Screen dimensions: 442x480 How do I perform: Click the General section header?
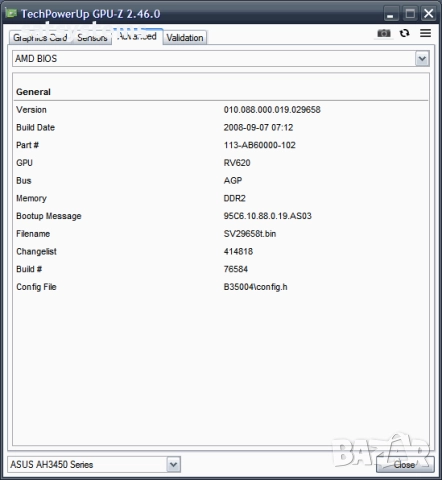point(33,92)
